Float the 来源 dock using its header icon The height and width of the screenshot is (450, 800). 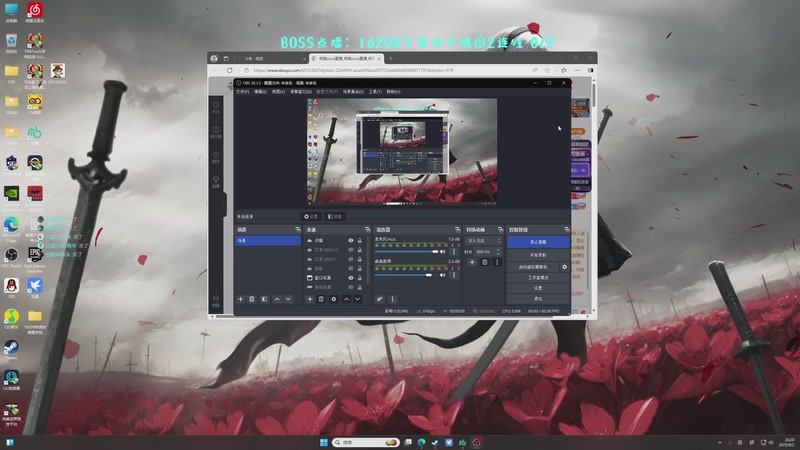click(367, 230)
